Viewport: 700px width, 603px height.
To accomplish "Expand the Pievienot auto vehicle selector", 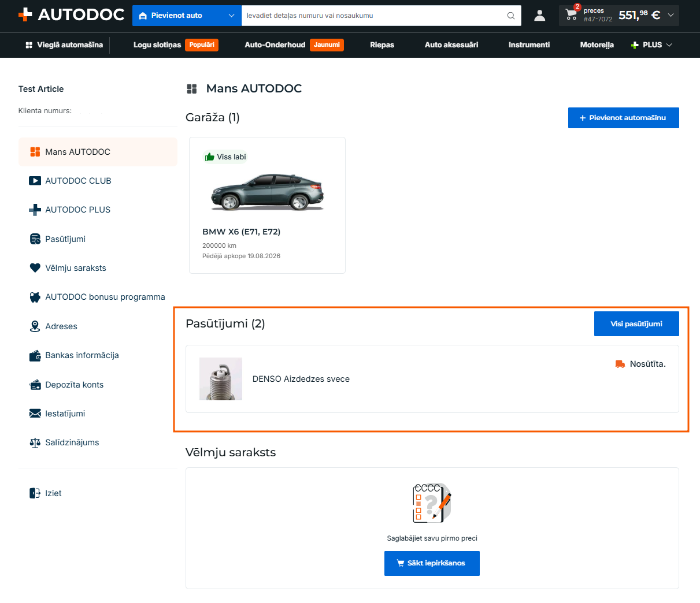I will coord(187,16).
